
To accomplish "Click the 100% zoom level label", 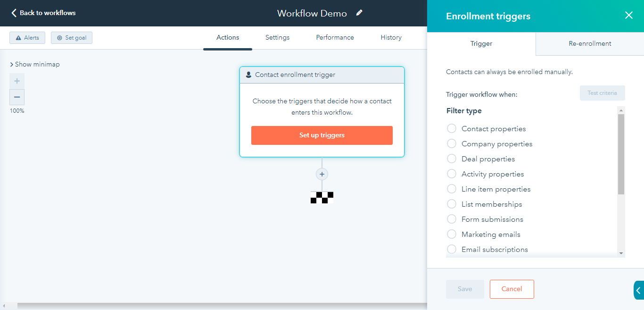I will click(17, 111).
